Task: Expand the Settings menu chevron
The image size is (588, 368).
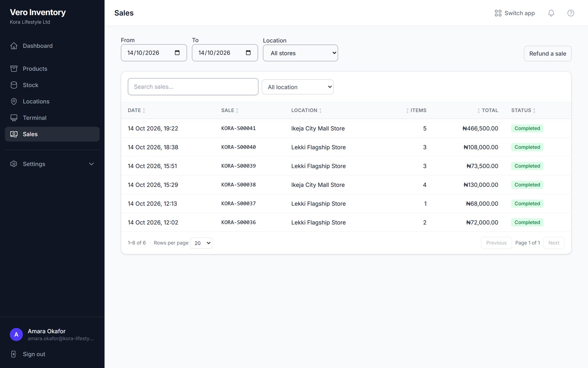Action: coord(91,164)
